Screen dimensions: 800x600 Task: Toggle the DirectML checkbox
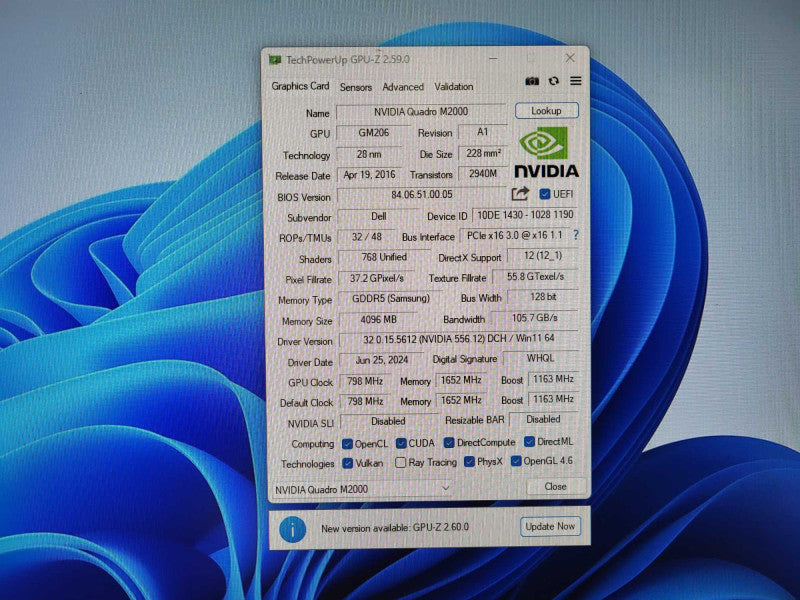(529, 441)
